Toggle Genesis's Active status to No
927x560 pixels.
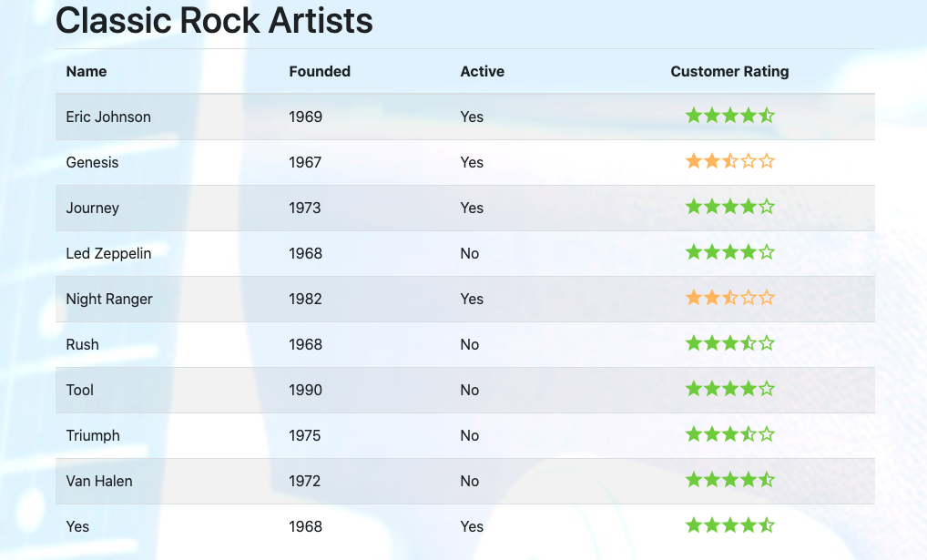(x=472, y=162)
